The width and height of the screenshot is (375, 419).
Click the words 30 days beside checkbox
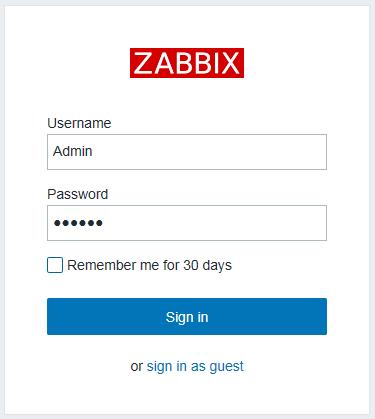pos(207,266)
